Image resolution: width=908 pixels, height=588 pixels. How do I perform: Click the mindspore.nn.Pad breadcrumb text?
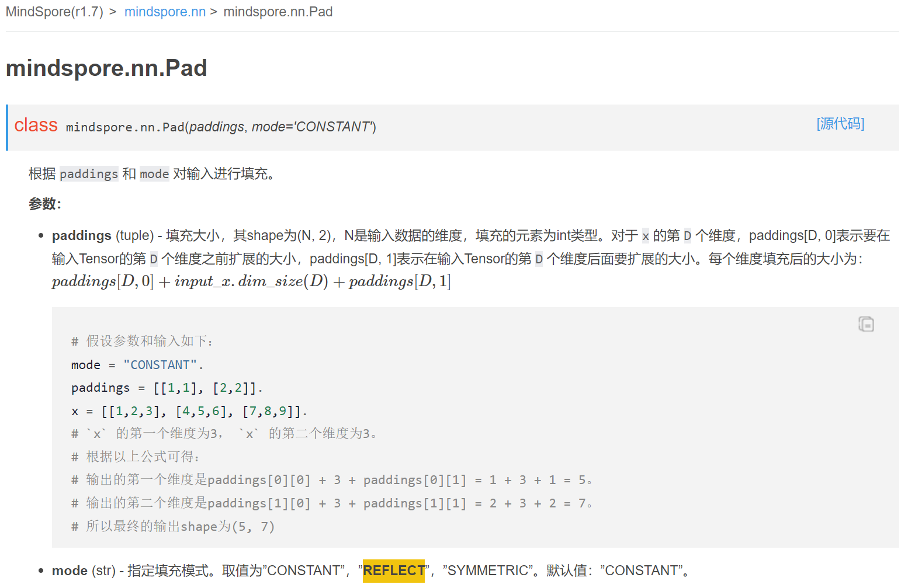tap(278, 12)
